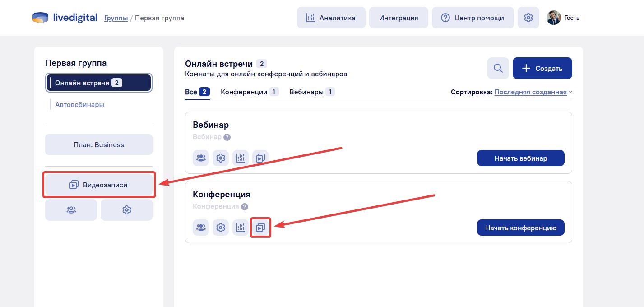
Task: Open statistics icon in Конференция card
Action: pos(241,228)
